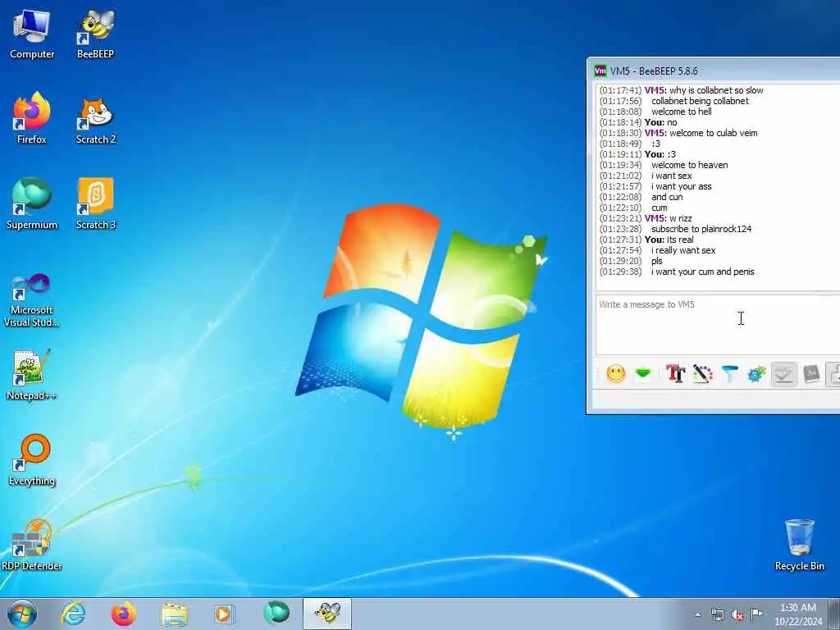Open chat settings gear icon
This screenshot has height=630, width=840.
756,373
